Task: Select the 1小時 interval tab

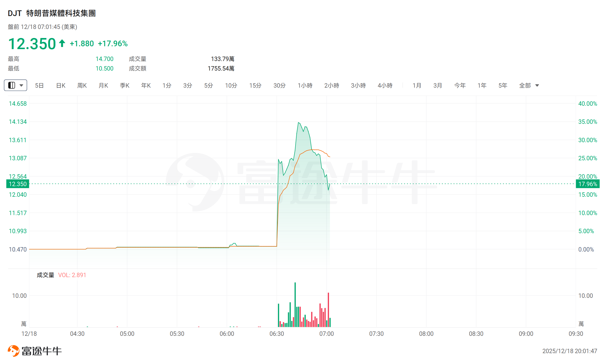Action: click(305, 86)
